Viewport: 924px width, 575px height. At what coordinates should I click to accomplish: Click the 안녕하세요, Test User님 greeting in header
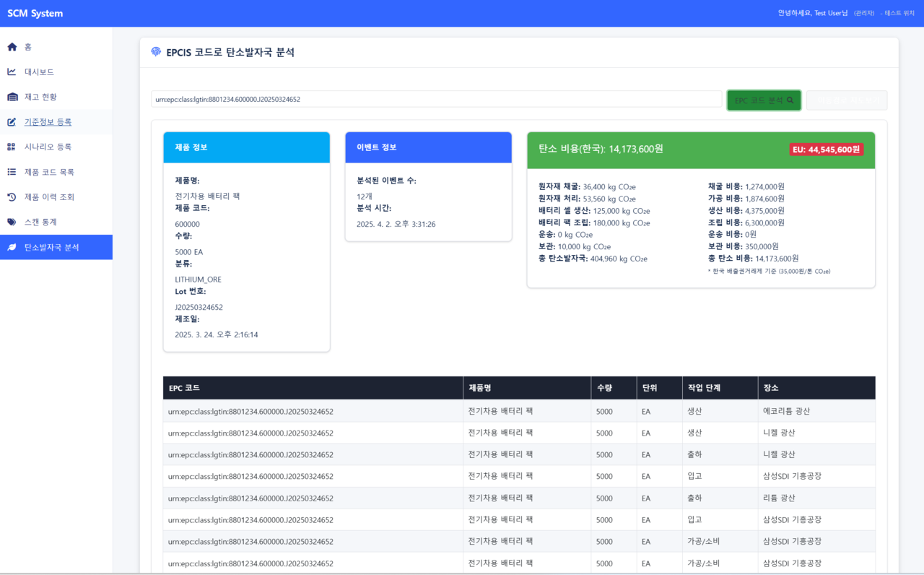[x=812, y=13]
